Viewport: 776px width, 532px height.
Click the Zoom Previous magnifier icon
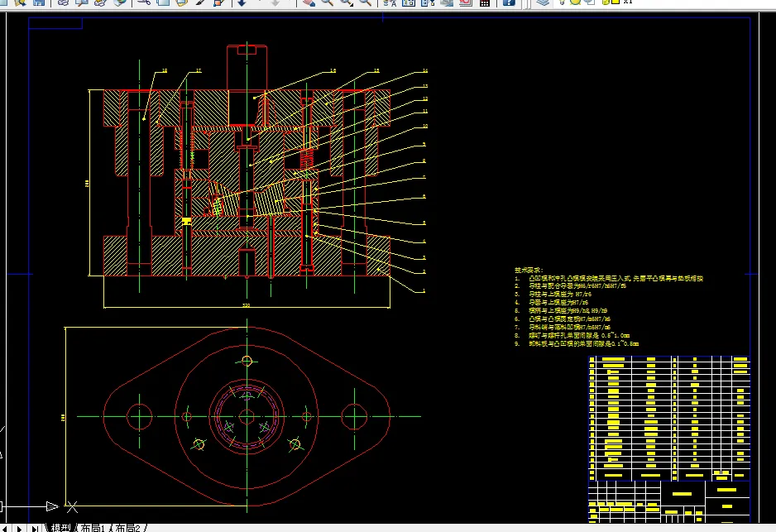[x=365, y=2]
